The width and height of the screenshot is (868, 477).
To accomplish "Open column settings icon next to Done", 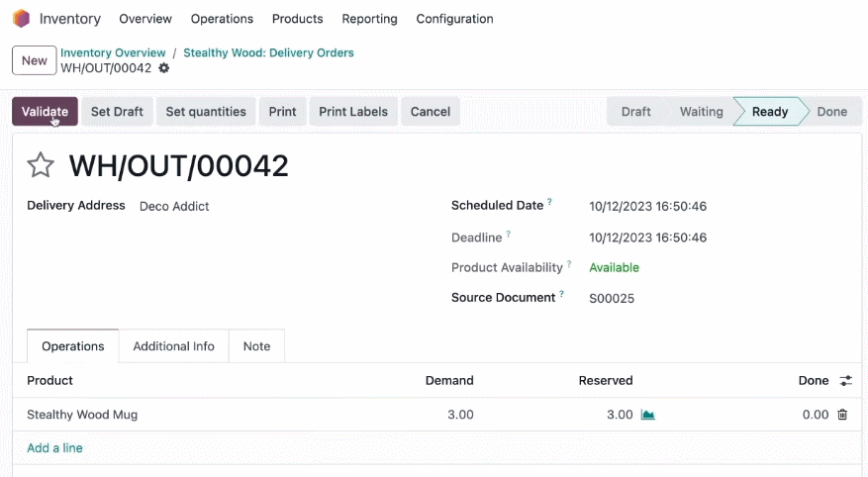I will (x=846, y=381).
